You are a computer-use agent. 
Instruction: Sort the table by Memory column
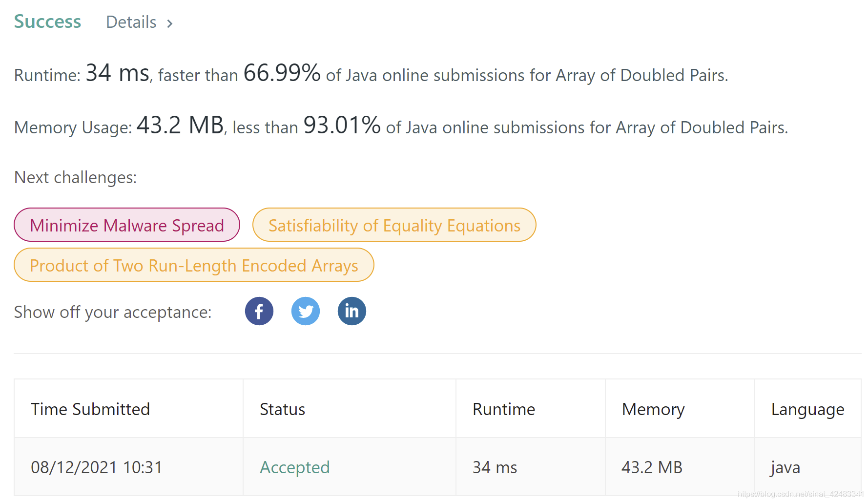point(653,409)
